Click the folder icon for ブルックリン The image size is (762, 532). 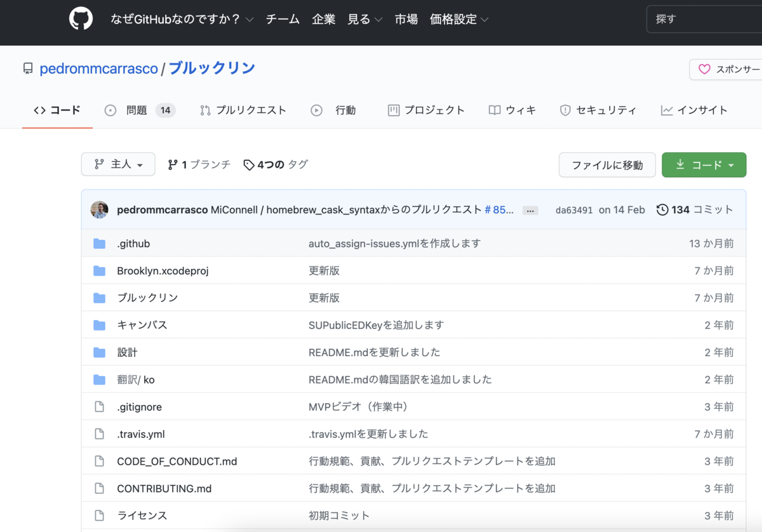(99, 298)
